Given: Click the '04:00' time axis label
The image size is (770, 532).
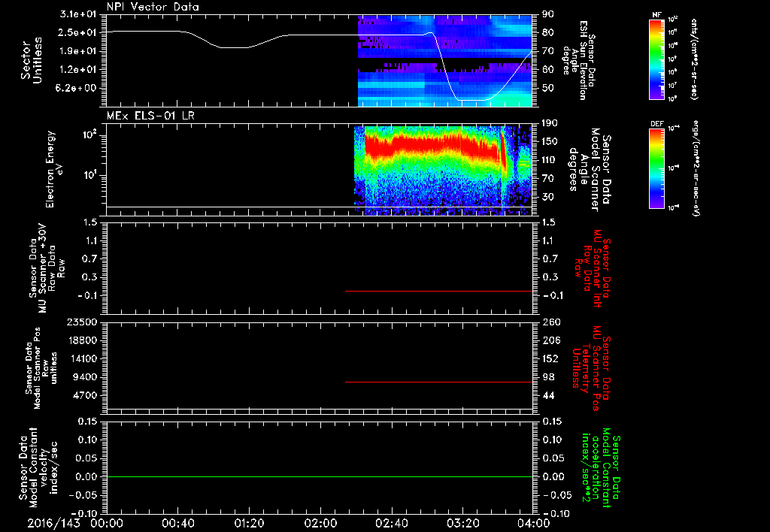Looking at the screenshot, I should [534, 523].
